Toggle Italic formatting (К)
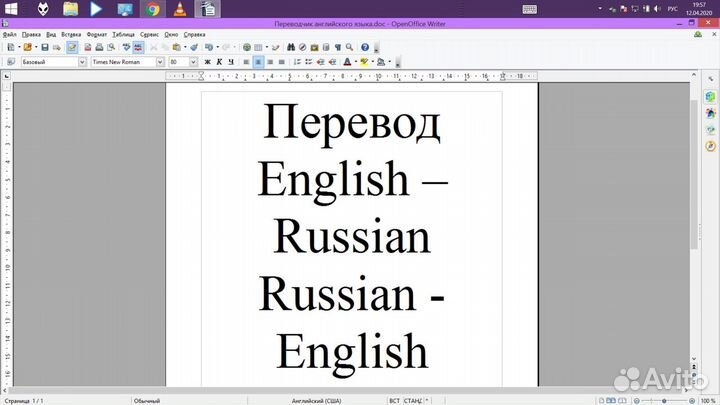Viewport: 720px width, 405px height. click(x=219, y=62)
